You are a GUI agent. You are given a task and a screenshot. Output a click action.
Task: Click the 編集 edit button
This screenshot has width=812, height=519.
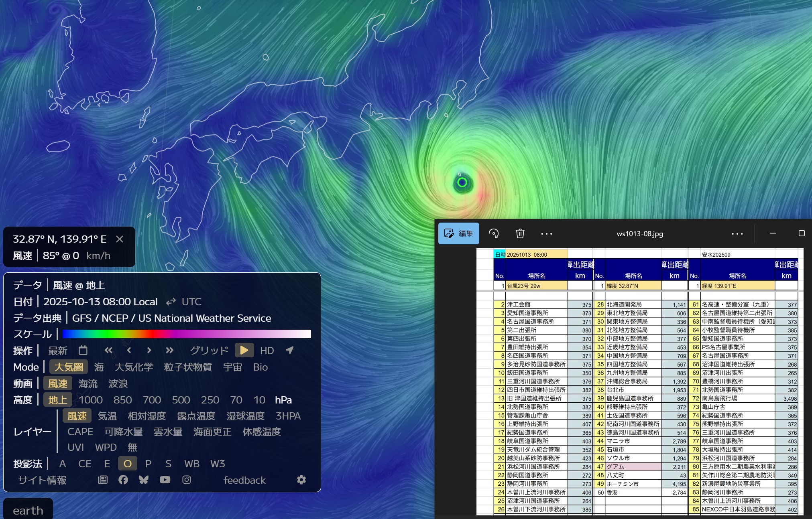[x=459, y=233]
